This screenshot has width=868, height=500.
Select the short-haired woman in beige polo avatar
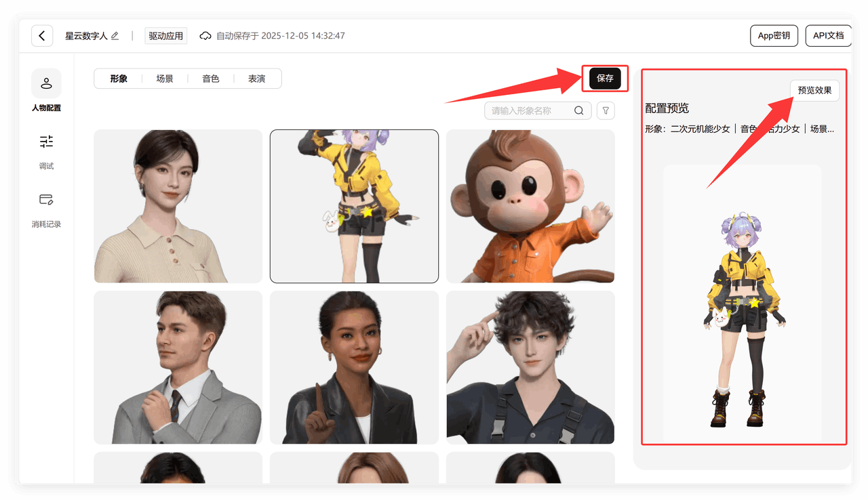178,206
